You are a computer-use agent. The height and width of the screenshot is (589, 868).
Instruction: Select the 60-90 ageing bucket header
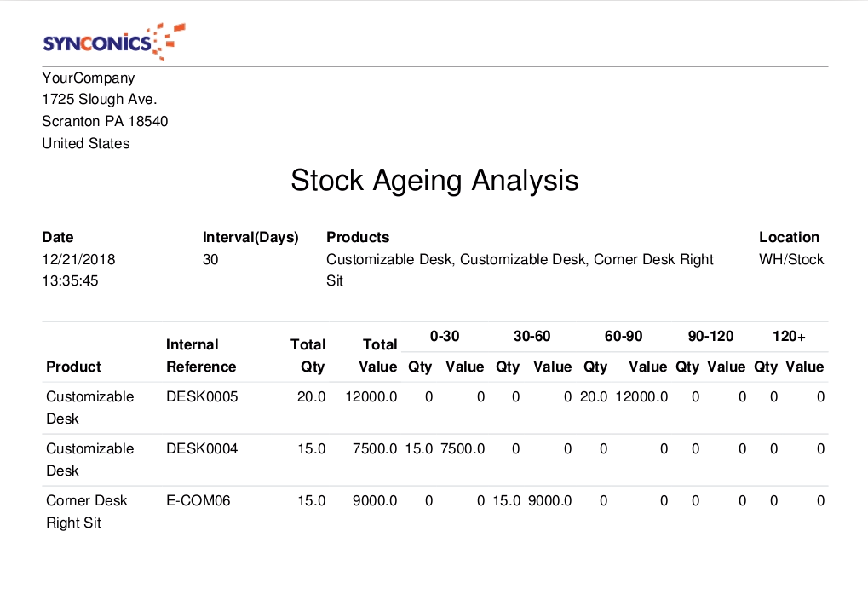[x=624, y=337]
